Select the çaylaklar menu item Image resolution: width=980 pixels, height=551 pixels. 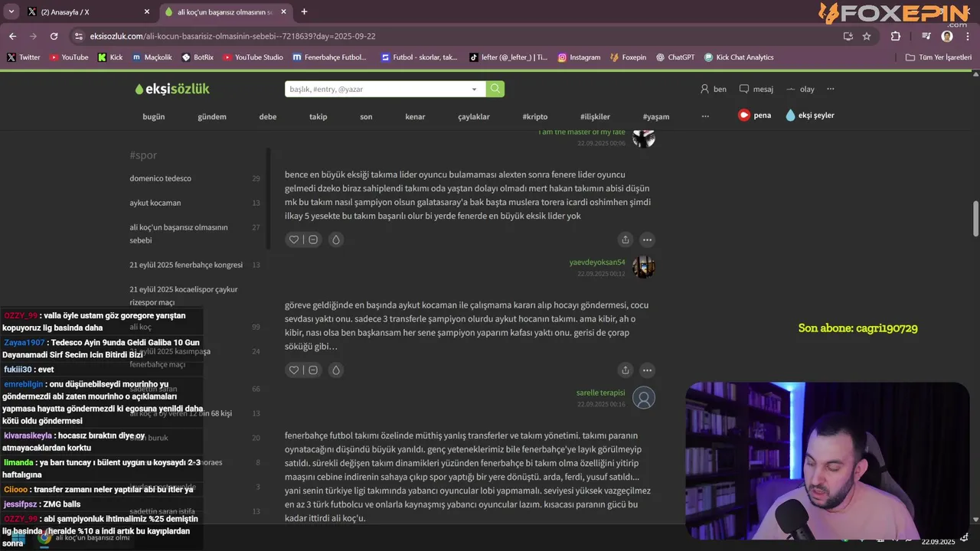[474, 116]
